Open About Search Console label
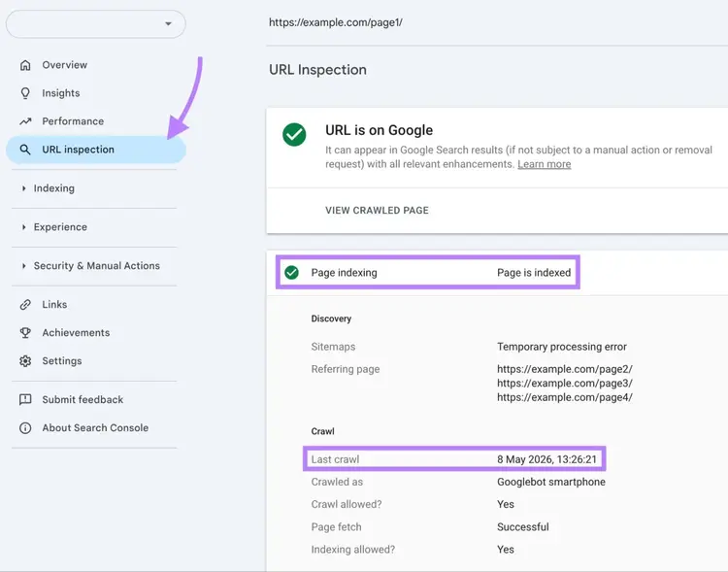This screenshot has height=572, width=728. click(95, 428)
